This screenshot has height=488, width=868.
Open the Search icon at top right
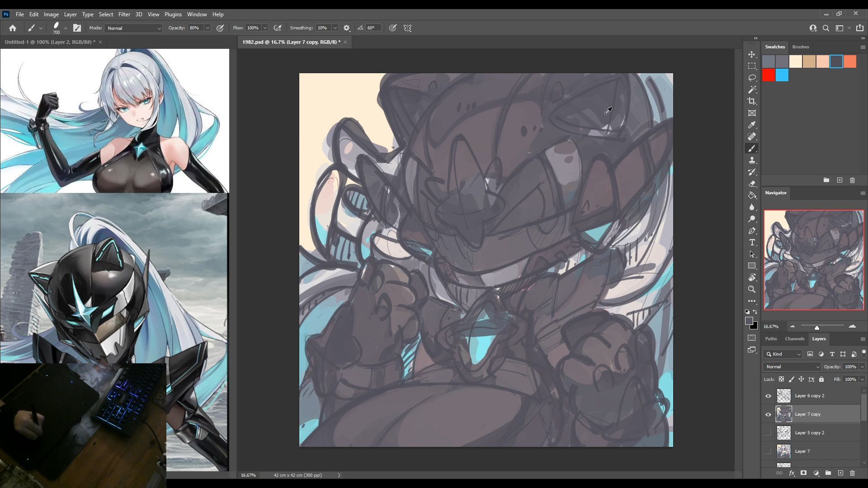pyautogui.click(x=826, y=28)
